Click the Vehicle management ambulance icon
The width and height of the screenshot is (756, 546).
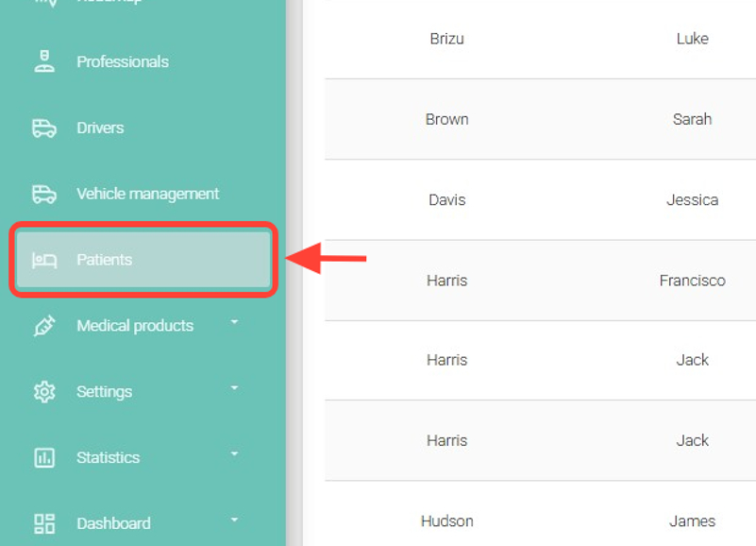44,194
